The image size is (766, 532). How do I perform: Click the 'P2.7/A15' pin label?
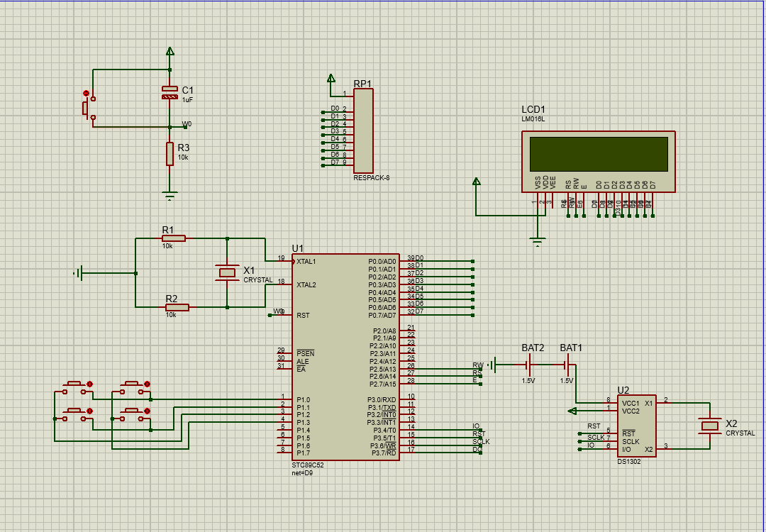[382, 384]
